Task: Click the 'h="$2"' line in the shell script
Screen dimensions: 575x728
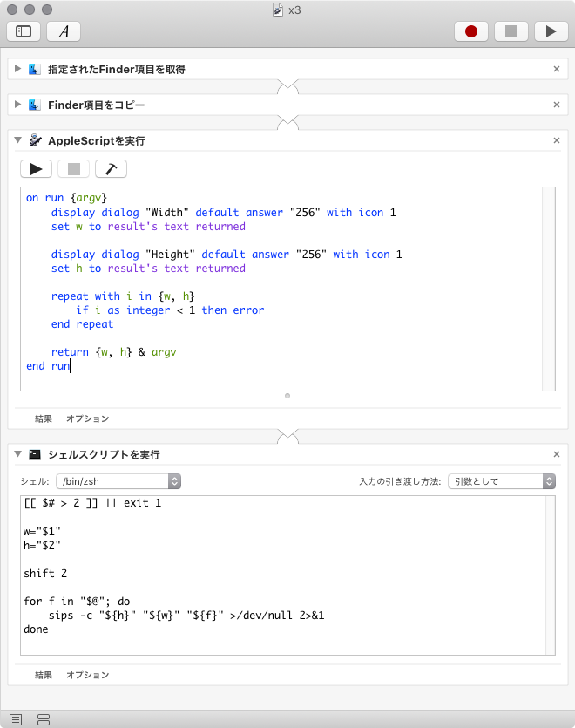Action: tap(42, 545)
